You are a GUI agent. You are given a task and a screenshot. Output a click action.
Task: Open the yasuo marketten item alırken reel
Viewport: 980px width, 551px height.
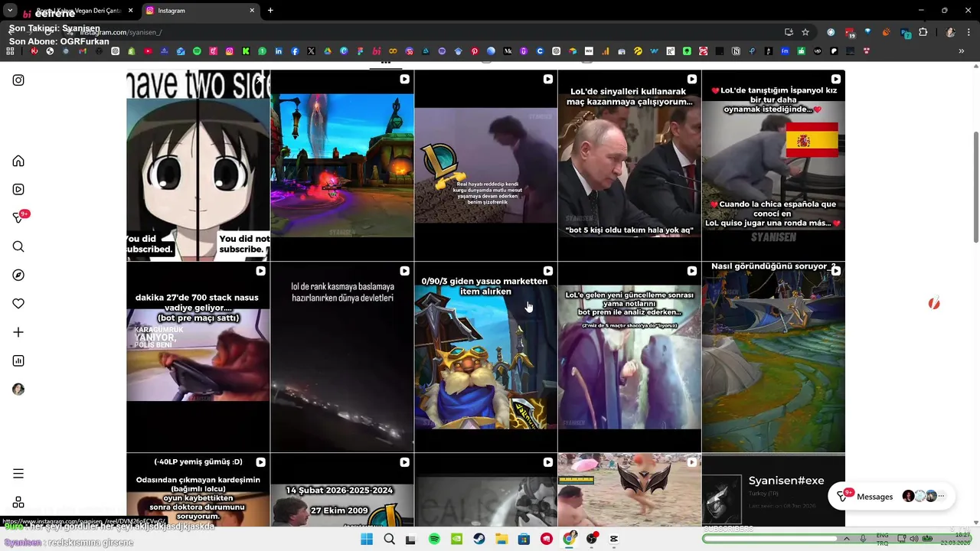tap(485, 357)
